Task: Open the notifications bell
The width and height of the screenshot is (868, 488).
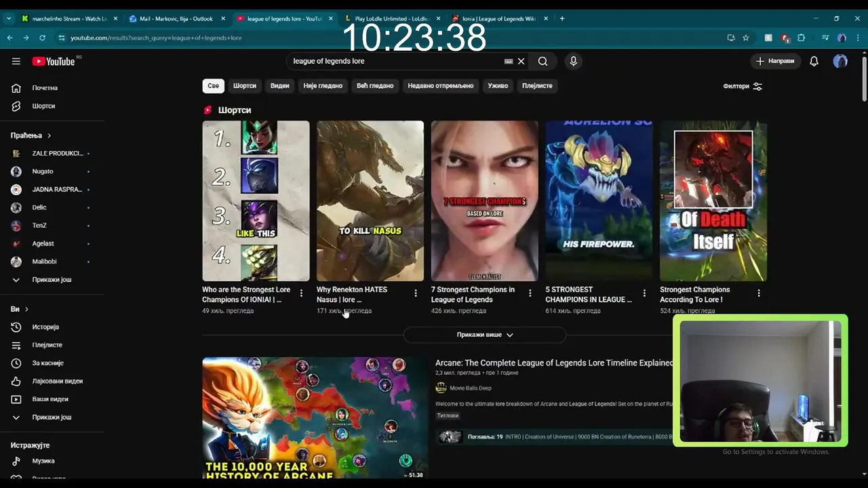Action: click(814, 61)
